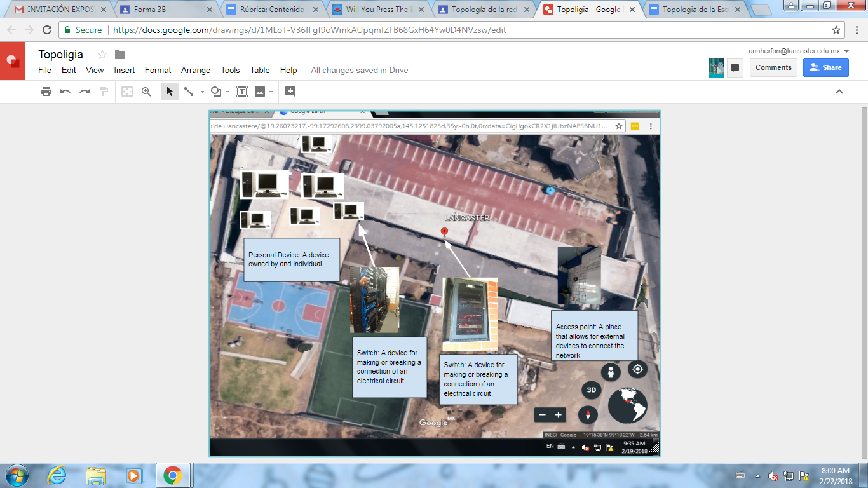Viewport: 868px width, 488px height.
Task: Open the image options dropdown arrow
Action: (271, 91)
